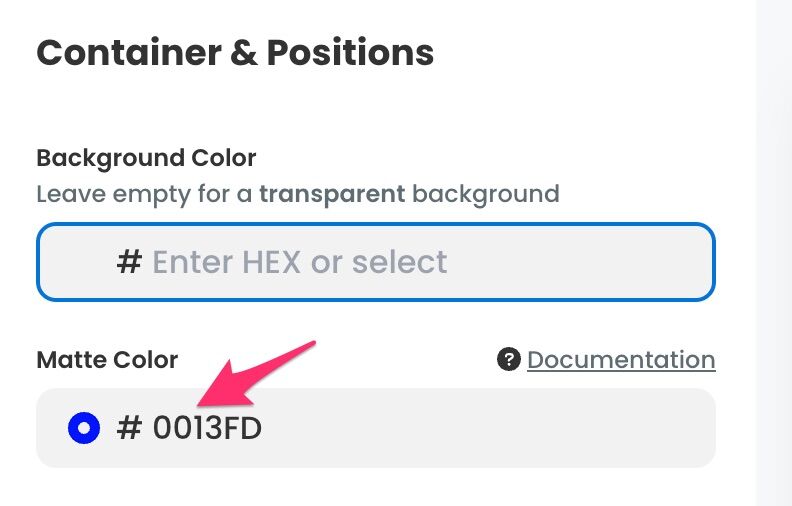Screen dimensions: 792x506
Task: Click the Matte Color value 0013FD
Action: [x=207, y=429]
